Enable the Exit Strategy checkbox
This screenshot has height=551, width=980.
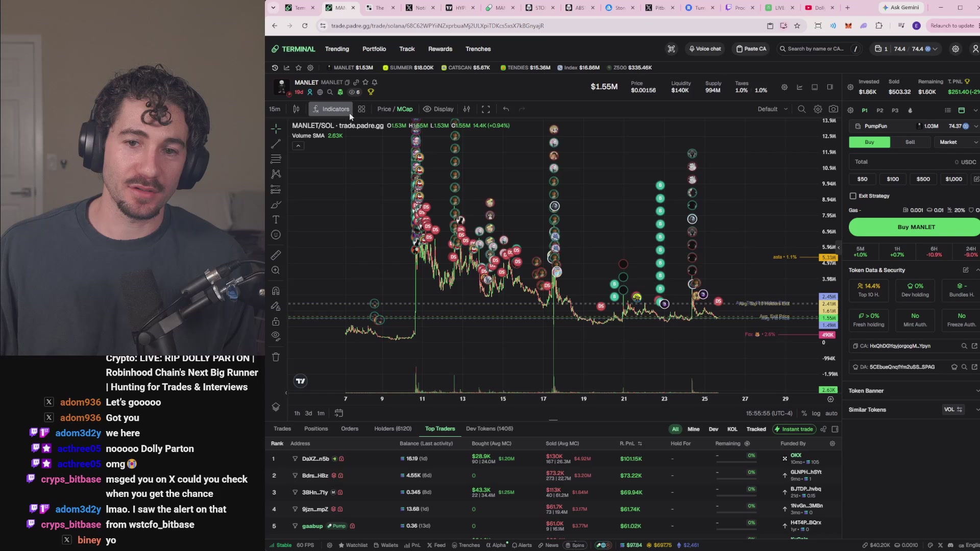(x=853, y=196)
